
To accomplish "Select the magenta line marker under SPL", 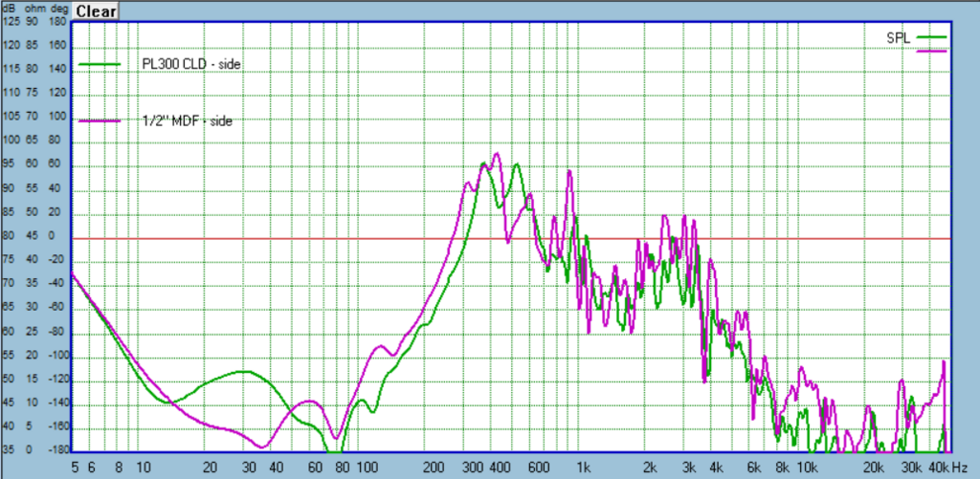I will 931,51.
